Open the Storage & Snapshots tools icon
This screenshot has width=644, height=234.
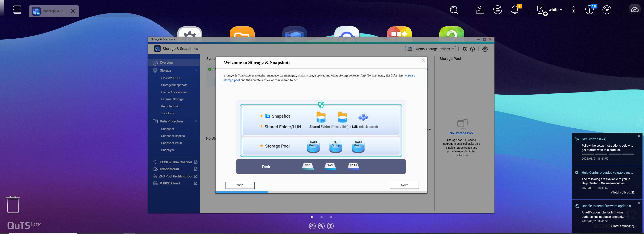[465, 49]
